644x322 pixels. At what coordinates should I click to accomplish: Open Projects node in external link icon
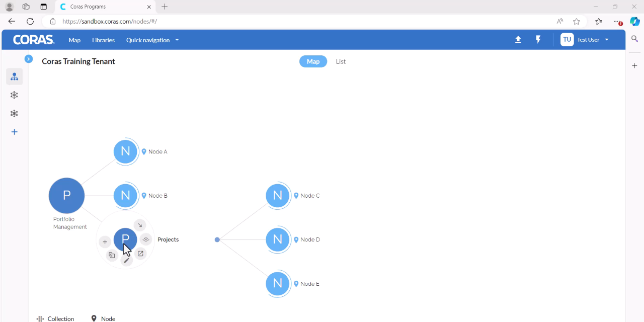point(141,254)
